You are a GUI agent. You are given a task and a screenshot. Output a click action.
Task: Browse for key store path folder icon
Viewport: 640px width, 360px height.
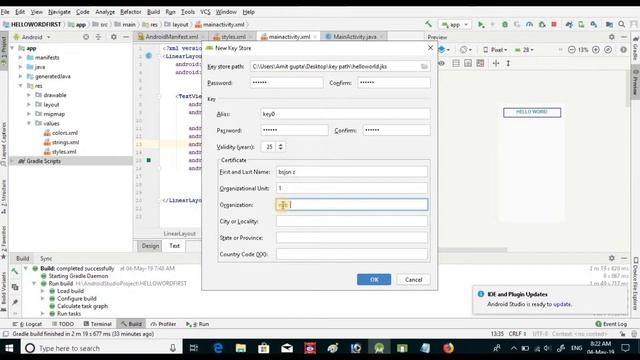coord(424,66)
